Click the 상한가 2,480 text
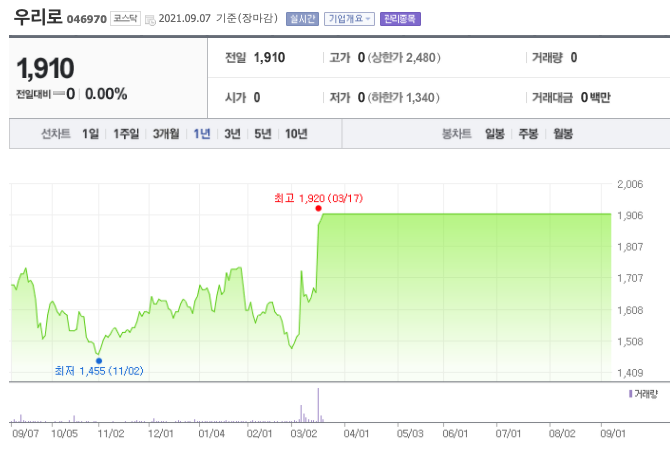Viewport: 670px width, 457px height. 404,58
